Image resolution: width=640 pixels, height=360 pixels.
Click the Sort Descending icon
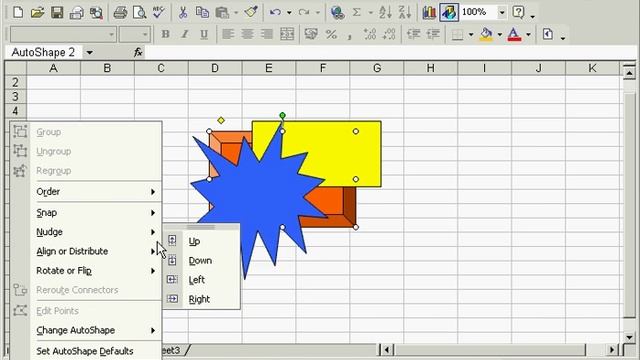coord(404,12)
